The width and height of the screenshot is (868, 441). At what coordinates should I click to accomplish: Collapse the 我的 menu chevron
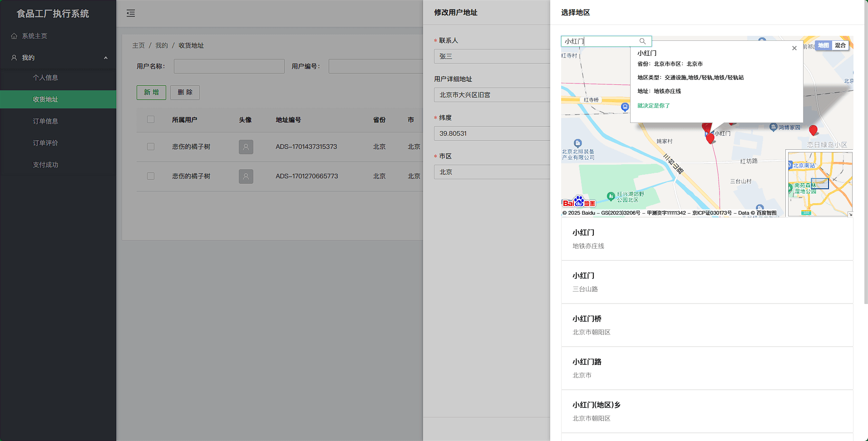pyautogui.click(x=106, y=58)
